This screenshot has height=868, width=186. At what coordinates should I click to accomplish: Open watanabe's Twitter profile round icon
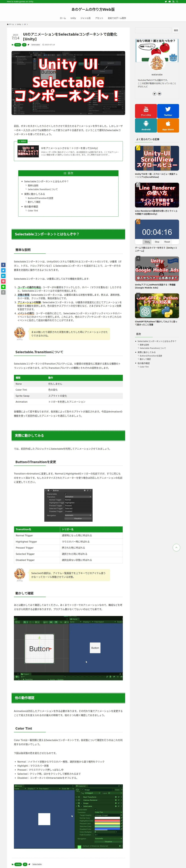[154, 94]
